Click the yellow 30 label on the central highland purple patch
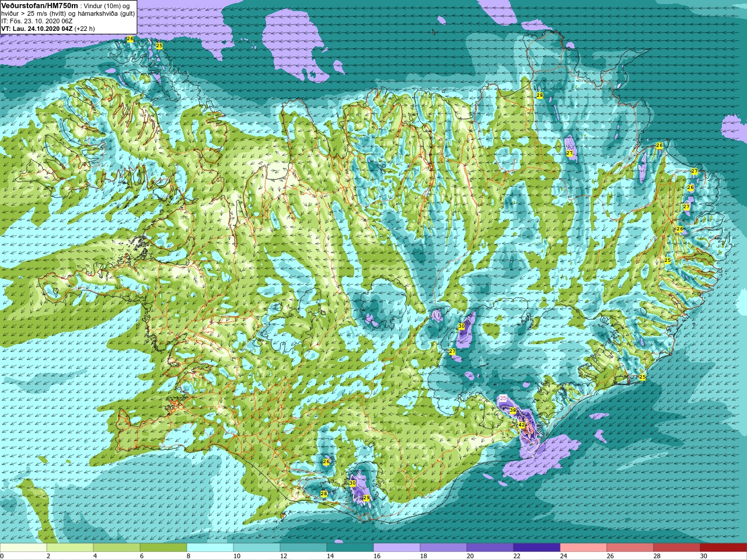This screenshot has height=560, width=747. pyautogui.click(x=462, y=327)
